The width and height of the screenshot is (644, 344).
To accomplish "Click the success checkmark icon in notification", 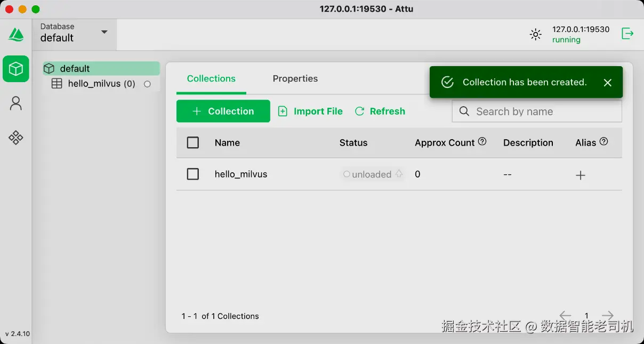I will [447, 82].
